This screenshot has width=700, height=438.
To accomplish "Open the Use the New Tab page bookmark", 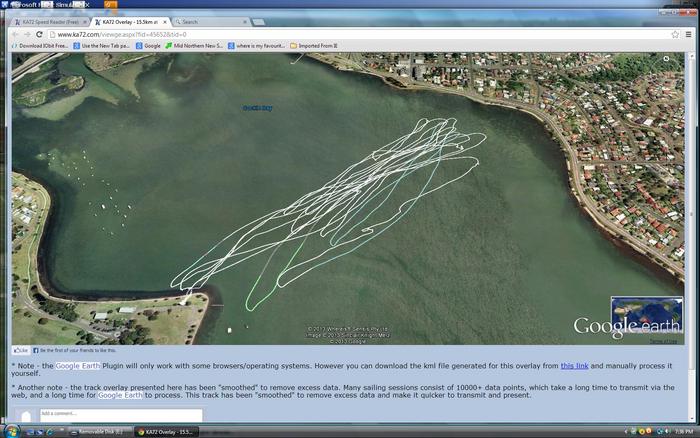I will point(105,46).
